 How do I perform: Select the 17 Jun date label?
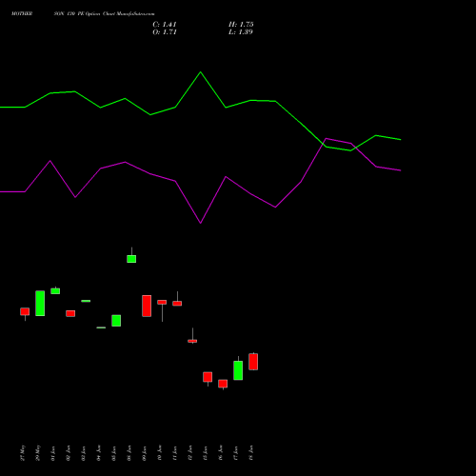(236, 453)
